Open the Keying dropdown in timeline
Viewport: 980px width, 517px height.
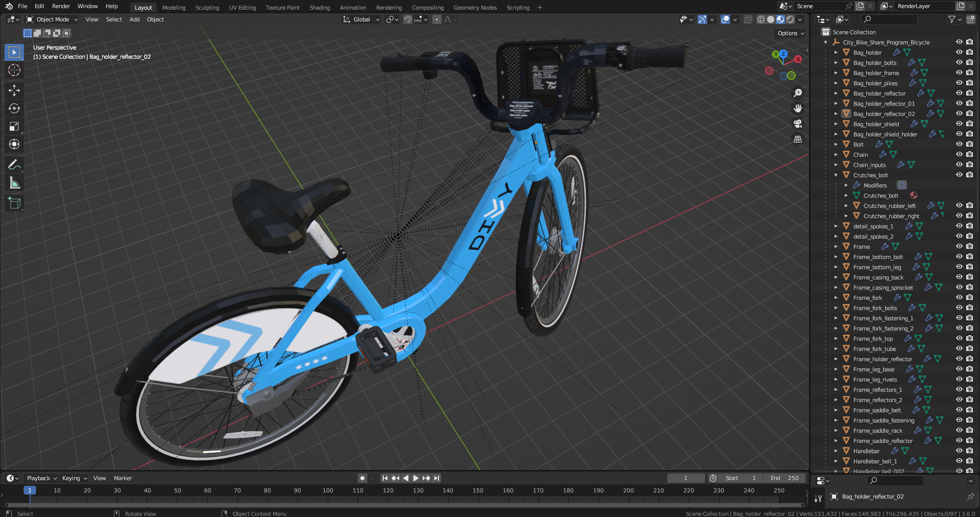[74, 478]
